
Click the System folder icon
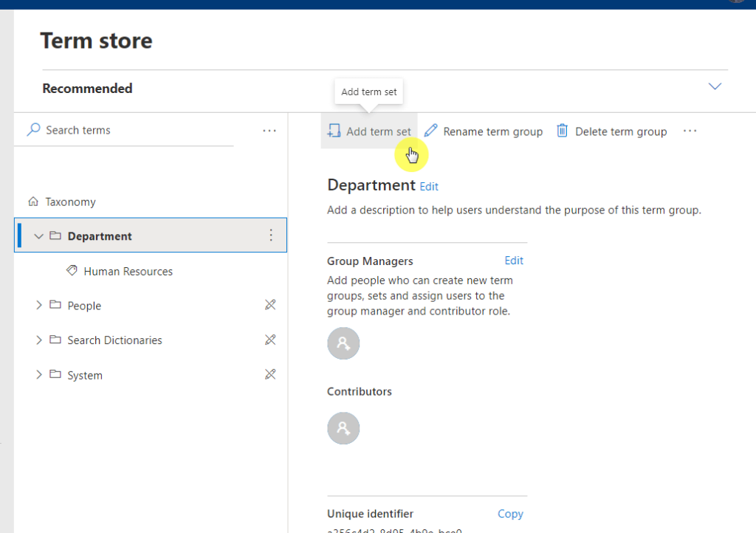tap(55, 374)
